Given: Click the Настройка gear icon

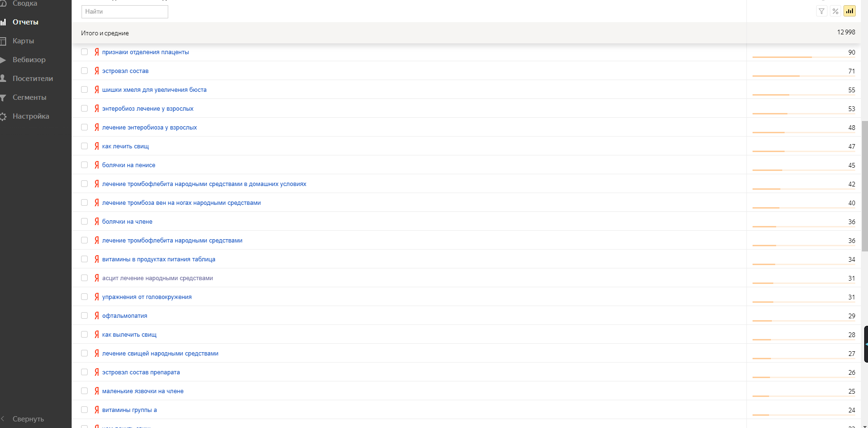Looking at the screenshot, I should 3,116.
